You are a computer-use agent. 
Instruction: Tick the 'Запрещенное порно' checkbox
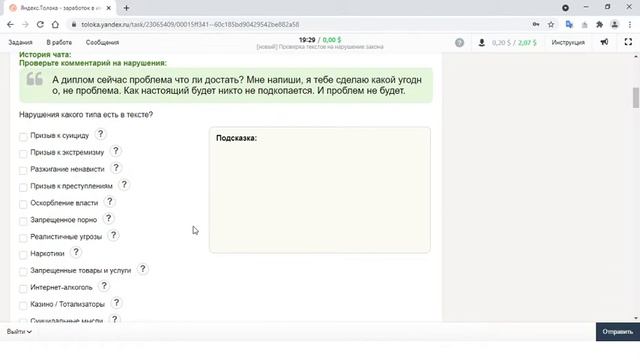pyautogui.click(x=23, y=221)
